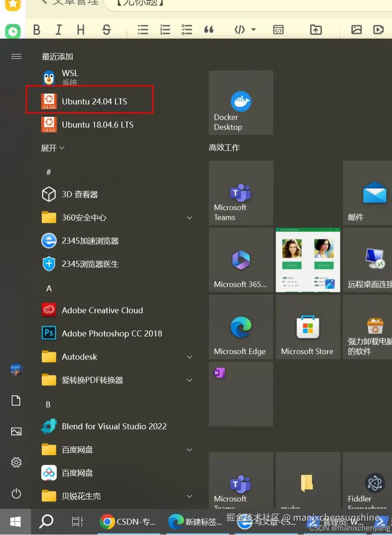Click the code block icon

(x=279, y=30)
